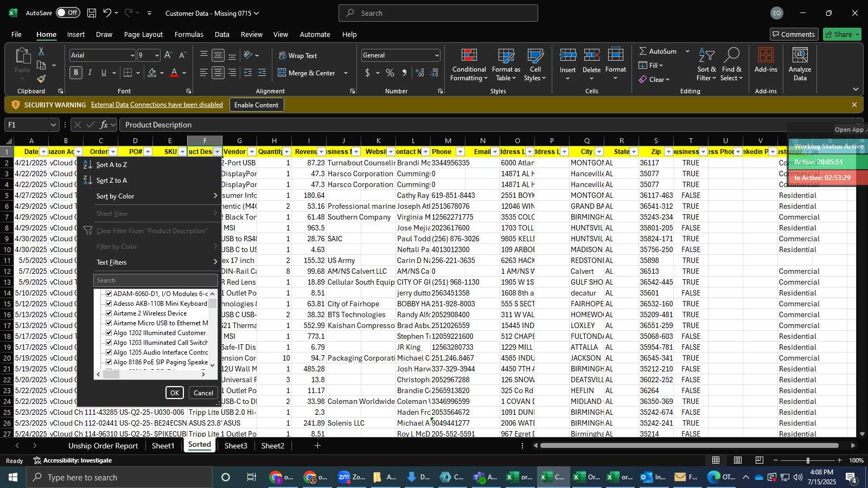Click OK in the filter dropdown

click(x=175, y=393)
